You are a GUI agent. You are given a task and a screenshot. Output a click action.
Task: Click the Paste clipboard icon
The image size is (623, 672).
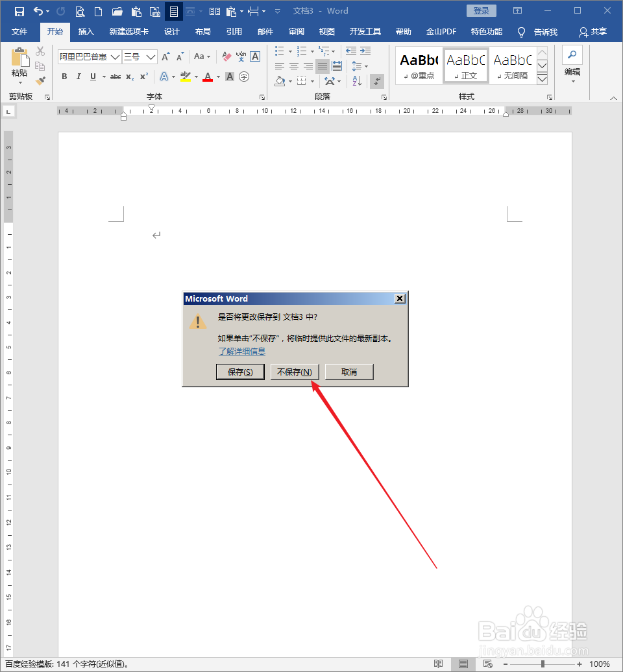click(19, 58)
